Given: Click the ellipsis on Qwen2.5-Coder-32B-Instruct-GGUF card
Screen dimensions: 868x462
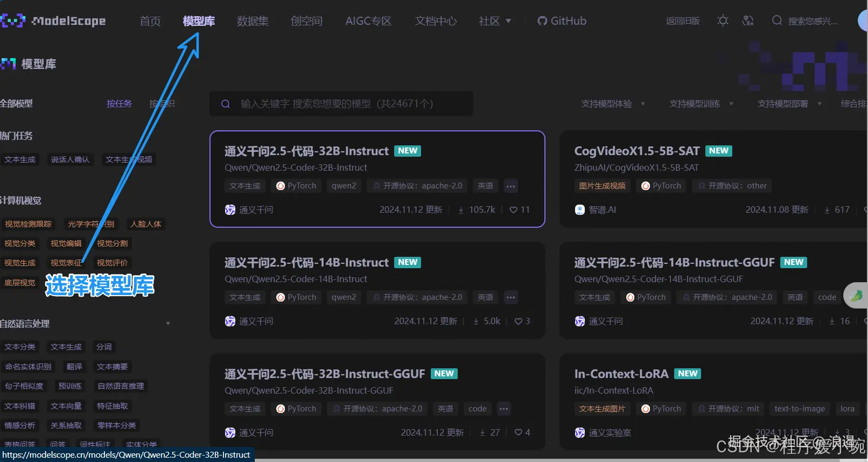Looking at the screenshot, I should pyautogui.click(x=503, y=409).
